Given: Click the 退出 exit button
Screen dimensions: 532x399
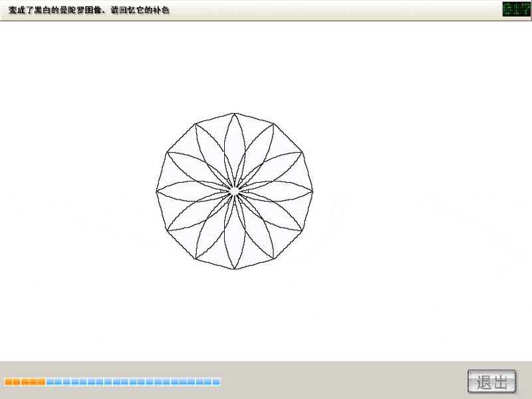Looking at the screenshot, I should click(491, 382).
